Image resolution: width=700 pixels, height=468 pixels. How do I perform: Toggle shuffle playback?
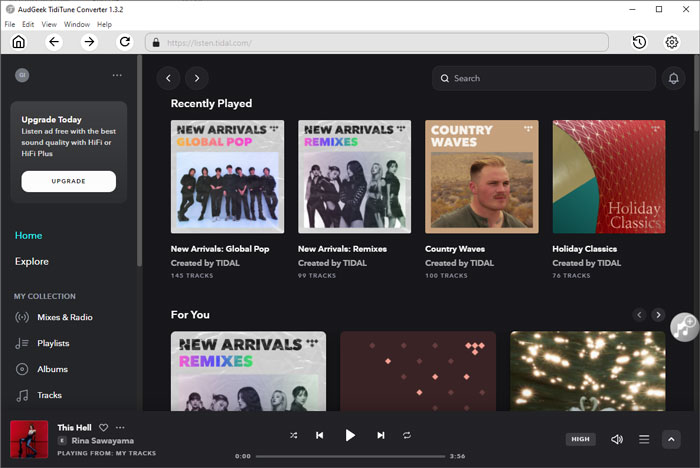[293, 435]
